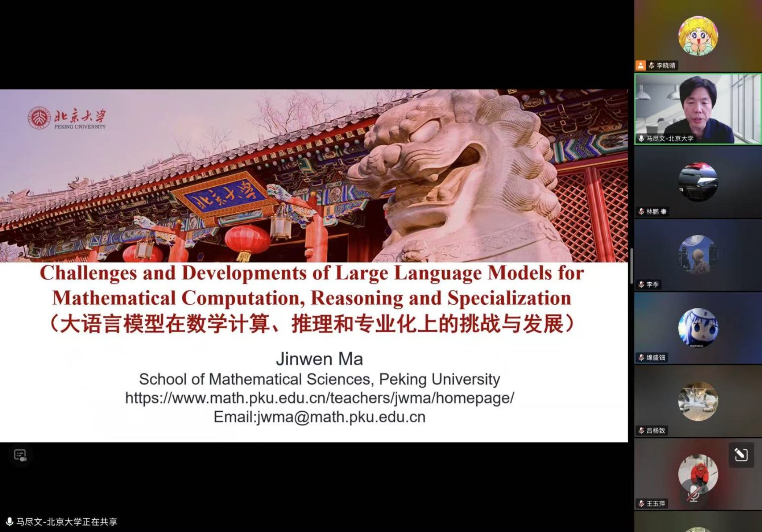Click the name label 李晓晴
Viewport: 762px width, 532px height.
(x=666, y=66)
